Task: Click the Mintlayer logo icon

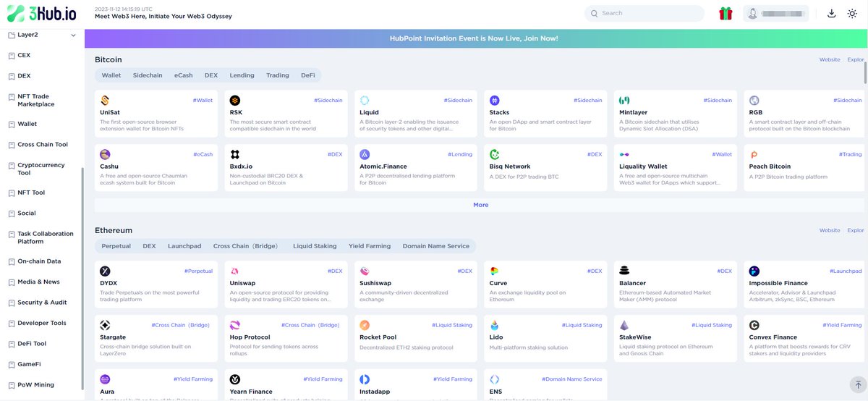Action: point(624,101)
